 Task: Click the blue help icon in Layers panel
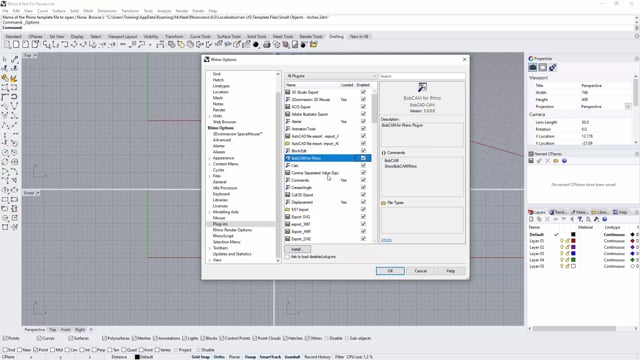605,219
